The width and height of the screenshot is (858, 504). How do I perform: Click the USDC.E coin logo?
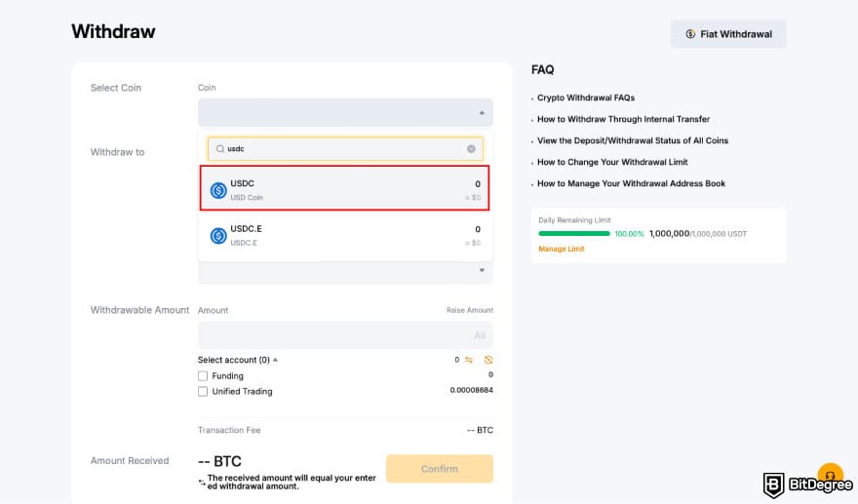pos(218,236)
